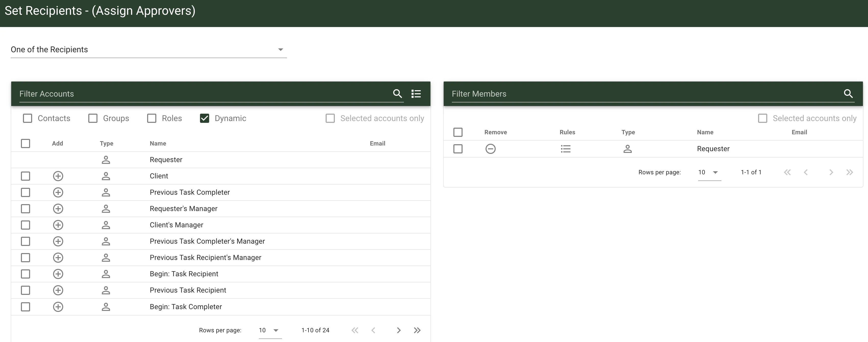Go to previous accounts page
Viewport: 868px width, 342px height.
(x=373, y=330)
